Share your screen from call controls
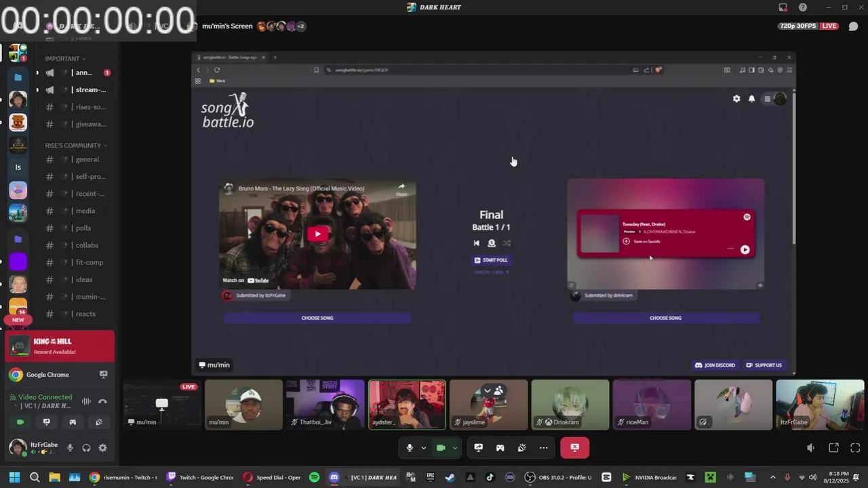The height and width of the screenshot is (488, 868). [478, 448]
